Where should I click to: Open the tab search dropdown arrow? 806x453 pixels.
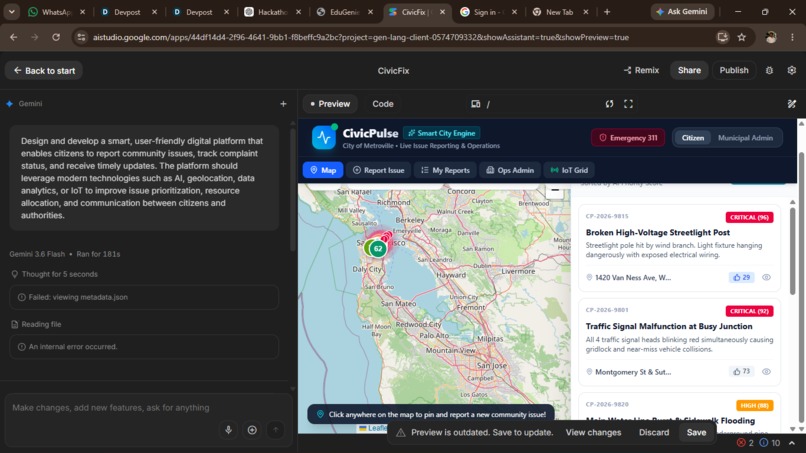(11, 12)
